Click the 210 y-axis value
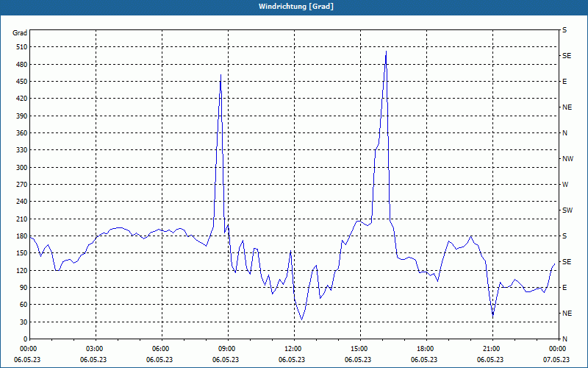The height and width of the screenshot is (368, 588). [22, 219]
